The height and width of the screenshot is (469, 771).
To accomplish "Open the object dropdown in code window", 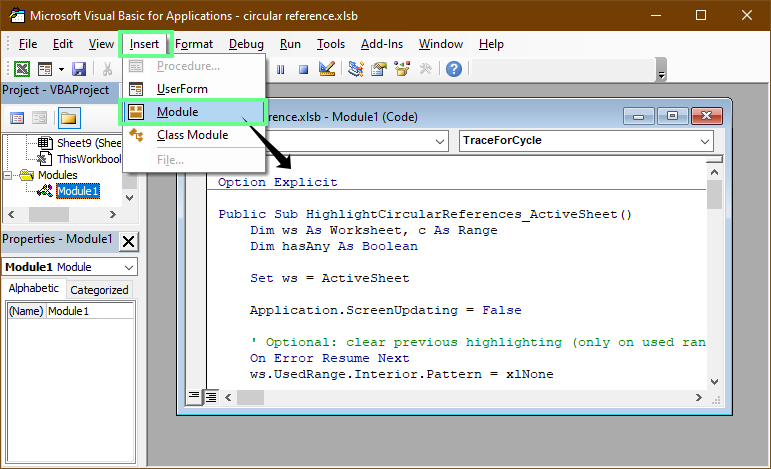I will point(440,141).
